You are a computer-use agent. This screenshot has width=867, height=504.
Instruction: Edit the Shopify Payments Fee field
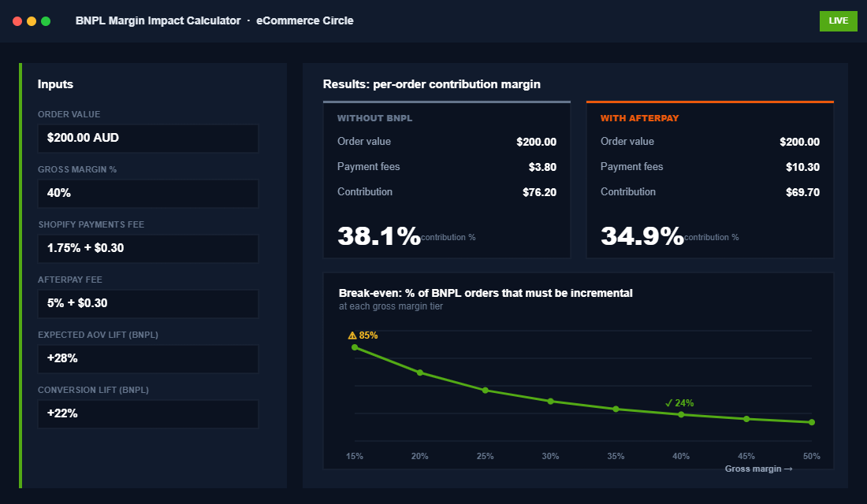coord(147,248)
